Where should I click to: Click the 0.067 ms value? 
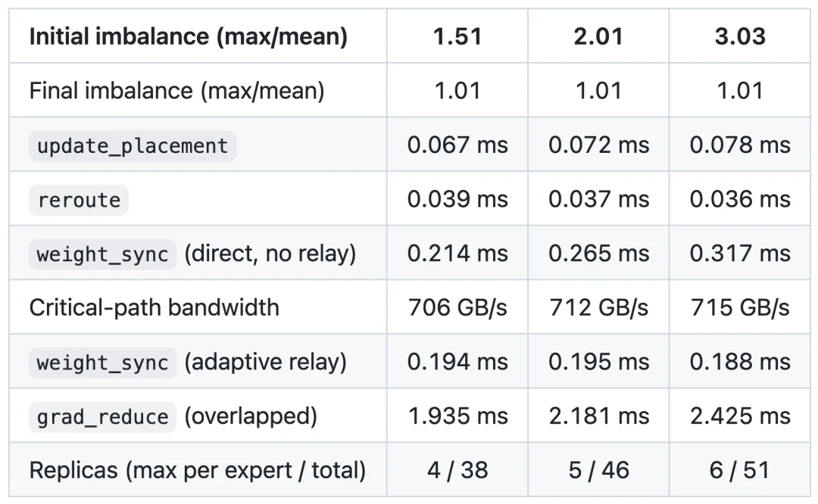click(457, 145)
